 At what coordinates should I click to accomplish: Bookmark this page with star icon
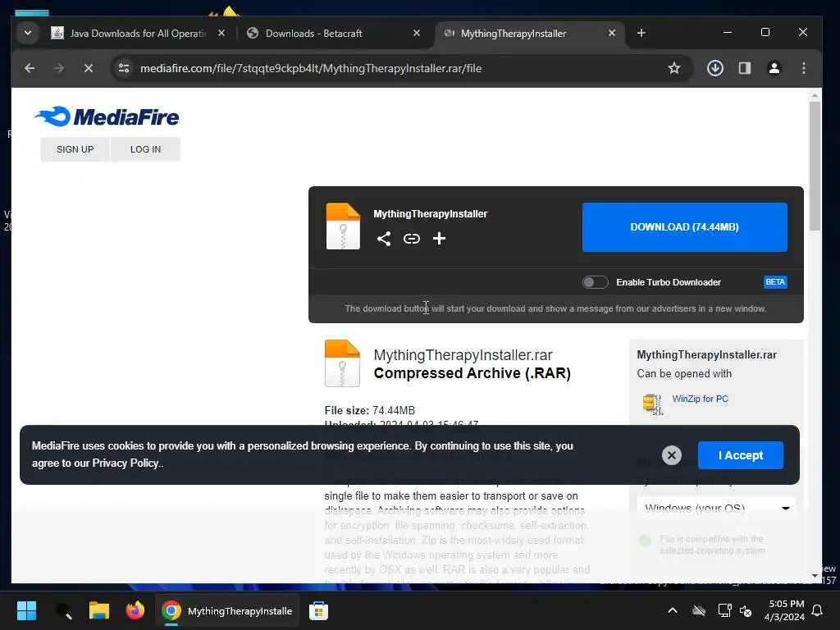pos(674,68)
